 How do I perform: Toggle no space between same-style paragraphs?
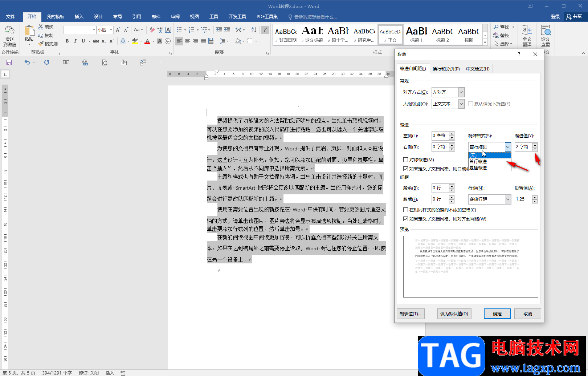(406, 210)
